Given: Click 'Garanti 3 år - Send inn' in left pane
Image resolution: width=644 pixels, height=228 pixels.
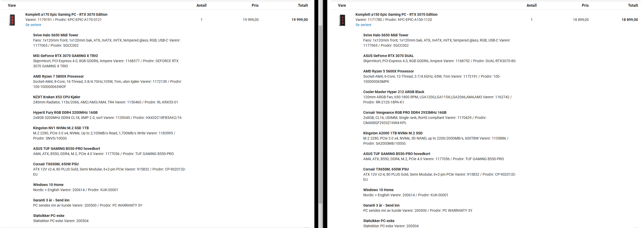Looking at the screenshot, I should pos(51,200).
